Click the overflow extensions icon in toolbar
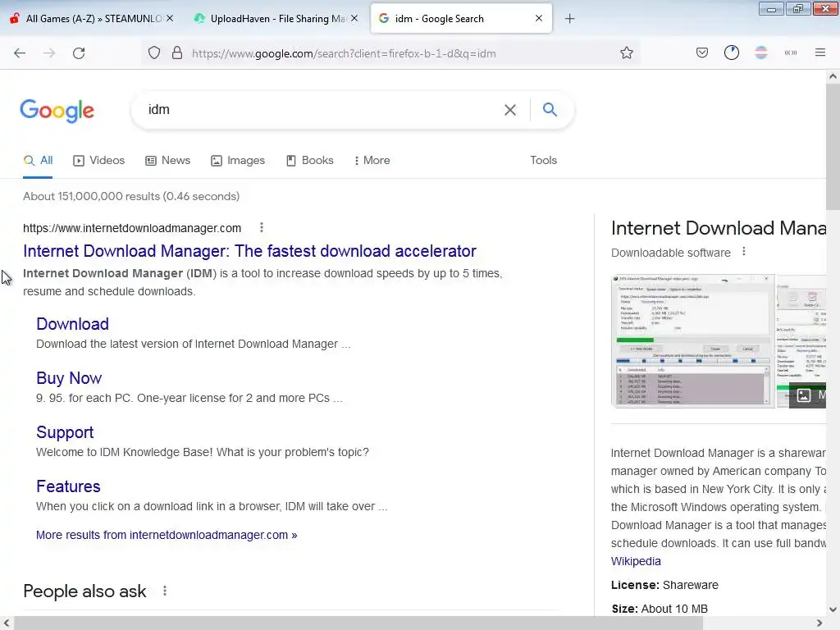This screenshot has width=840, height=630. 790,52
